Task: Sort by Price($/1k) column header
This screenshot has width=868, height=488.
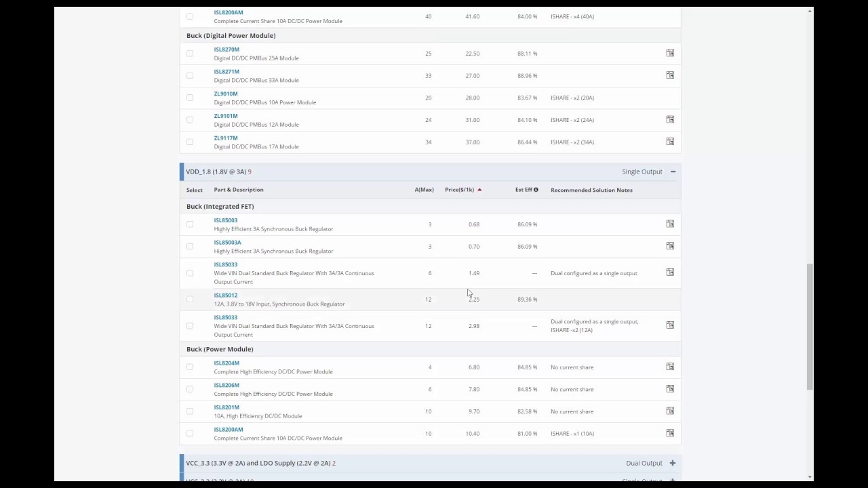Action: [459, 190]
